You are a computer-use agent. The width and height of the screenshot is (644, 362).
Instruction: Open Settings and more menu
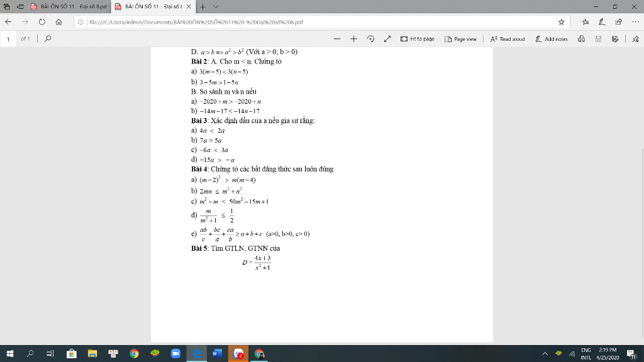point(635,22)
